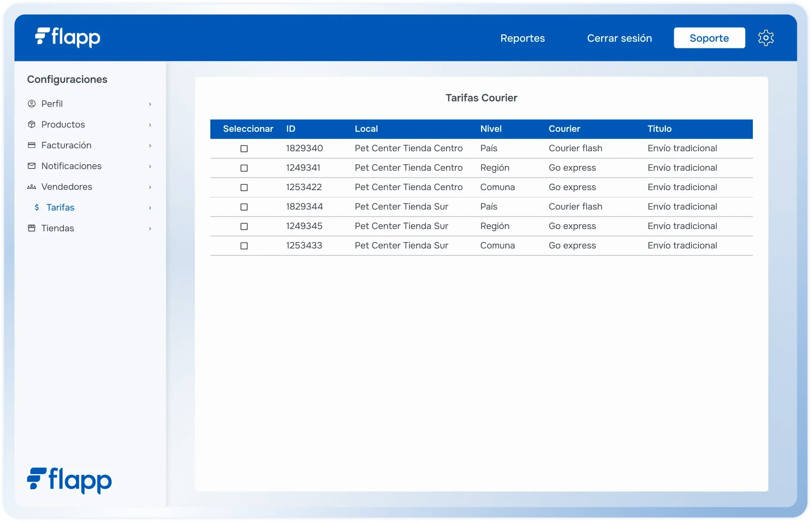Click the Tarifas dollar sign icon

(37, 207)
